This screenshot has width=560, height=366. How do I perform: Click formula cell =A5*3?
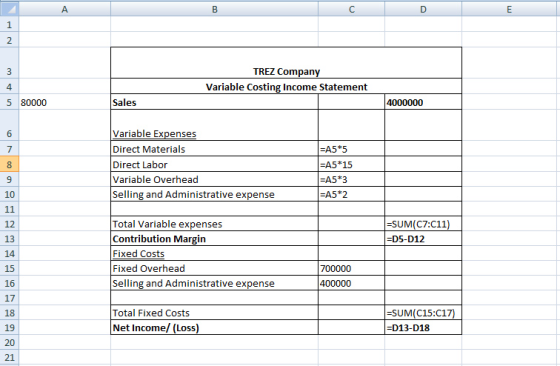tap(351, 179)
